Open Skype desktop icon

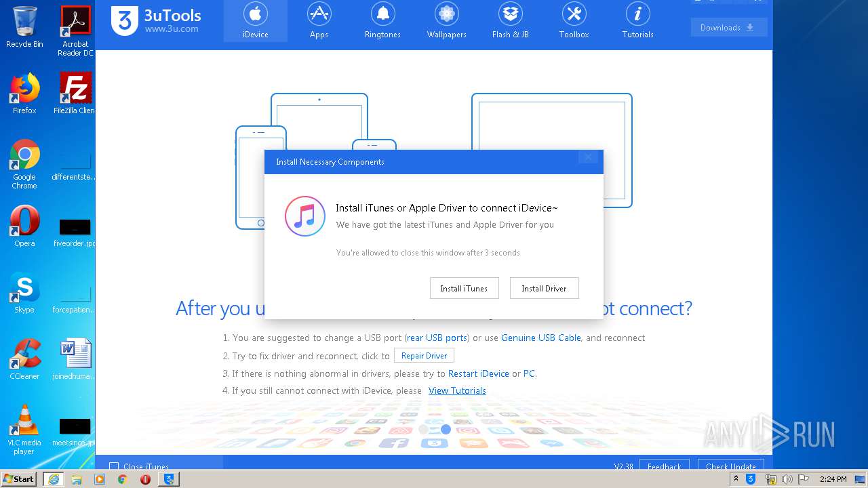[24, 293]
